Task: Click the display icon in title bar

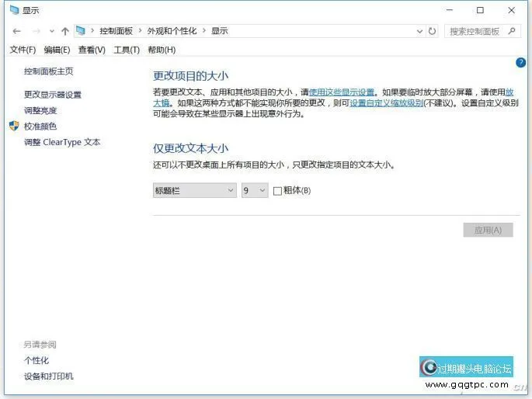Action: tap(14, 10)
